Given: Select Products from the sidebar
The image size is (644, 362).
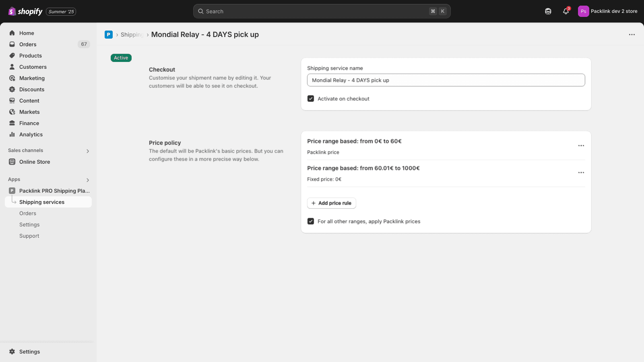Looking at the screenshot, I should 30,56.
